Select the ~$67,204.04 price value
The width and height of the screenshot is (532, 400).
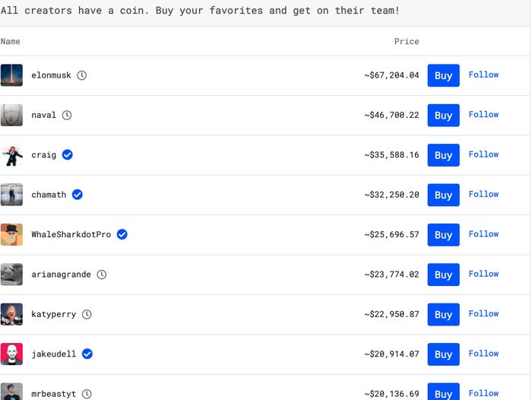click(x=392, y=75)
